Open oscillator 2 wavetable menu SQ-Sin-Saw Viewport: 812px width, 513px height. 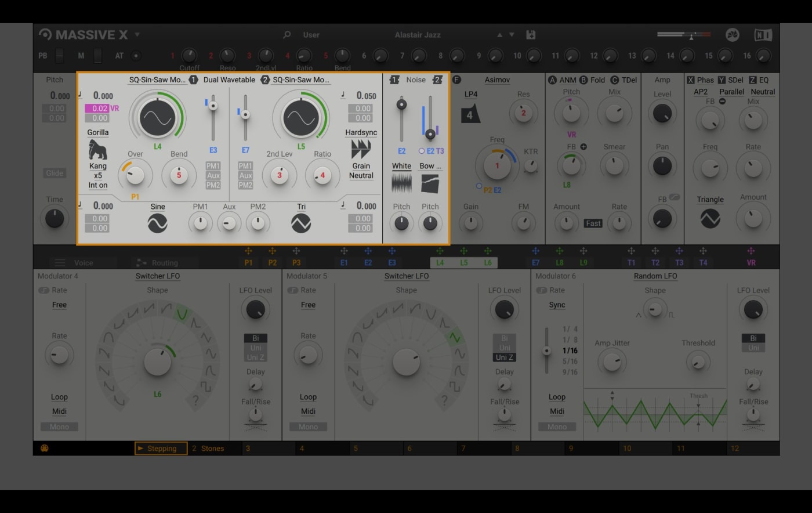tap(301, 80)
